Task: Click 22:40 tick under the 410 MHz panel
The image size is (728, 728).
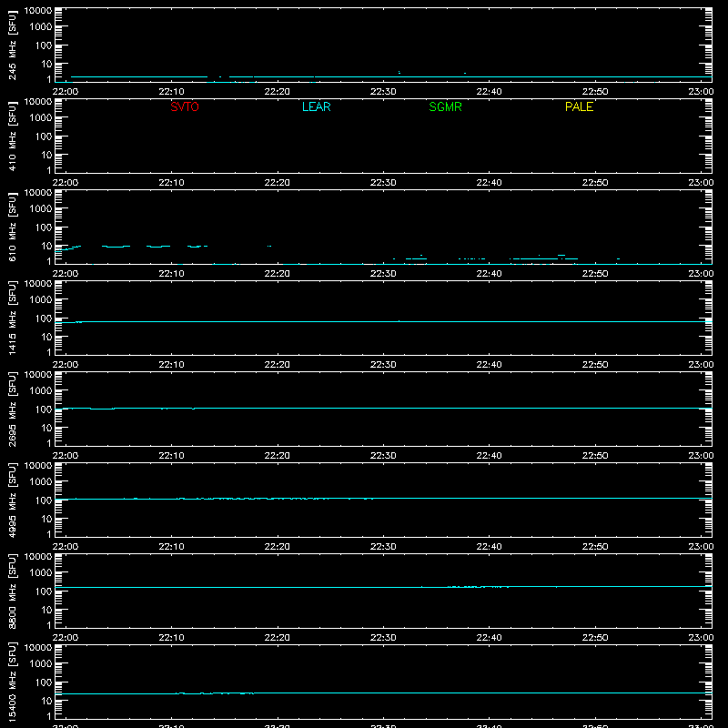Action: click(x=489, y=183)
